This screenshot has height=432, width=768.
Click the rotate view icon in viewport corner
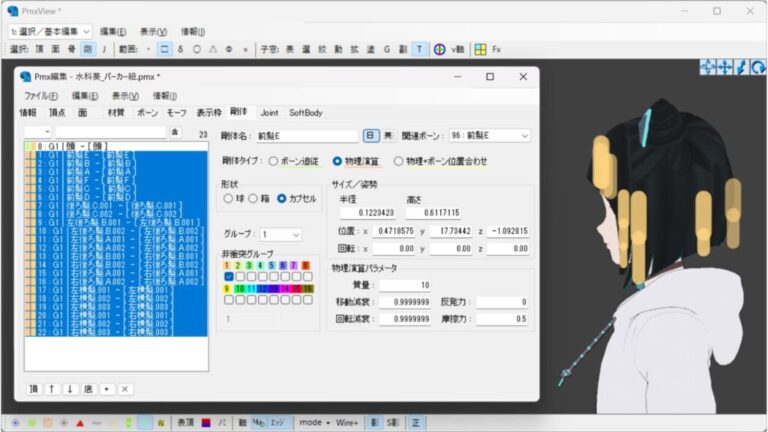click(x=759, y=67)
